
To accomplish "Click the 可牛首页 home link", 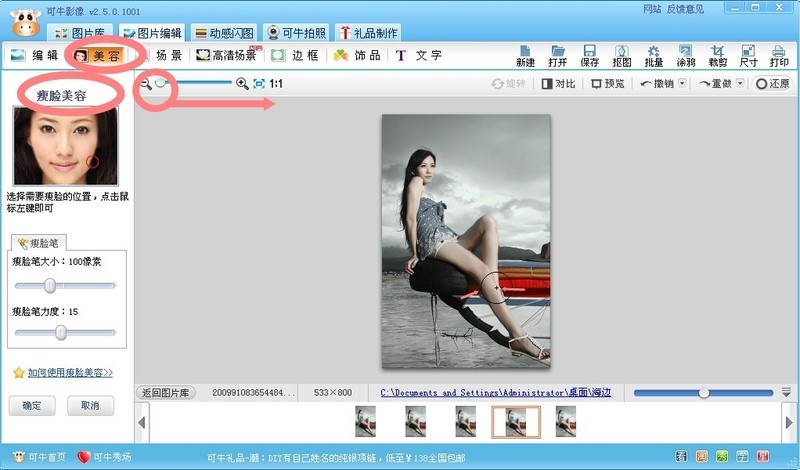I will (39, 457).
